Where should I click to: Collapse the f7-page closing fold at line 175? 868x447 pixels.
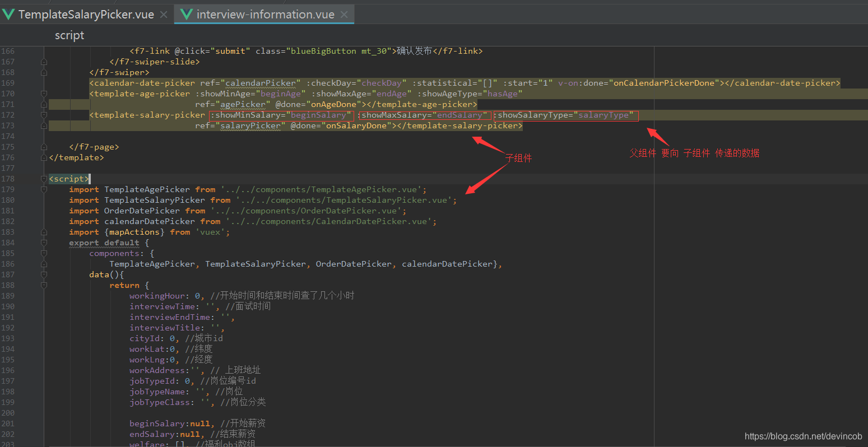pos(44,147)
